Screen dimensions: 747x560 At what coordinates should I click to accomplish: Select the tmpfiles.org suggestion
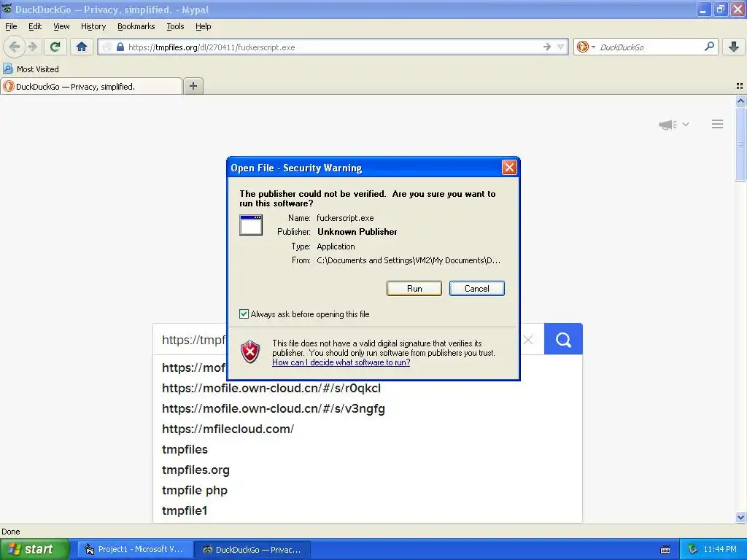(x=196, y=470)
